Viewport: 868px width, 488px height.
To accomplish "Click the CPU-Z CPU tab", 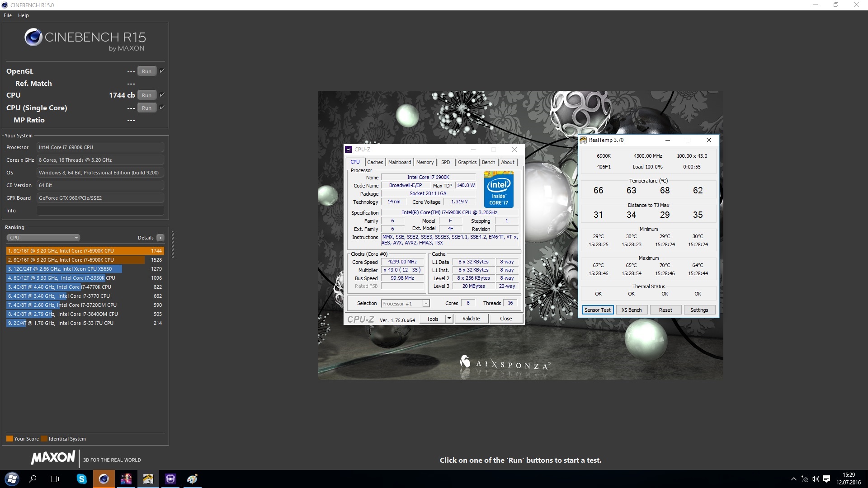I will (x=355, y=162).
